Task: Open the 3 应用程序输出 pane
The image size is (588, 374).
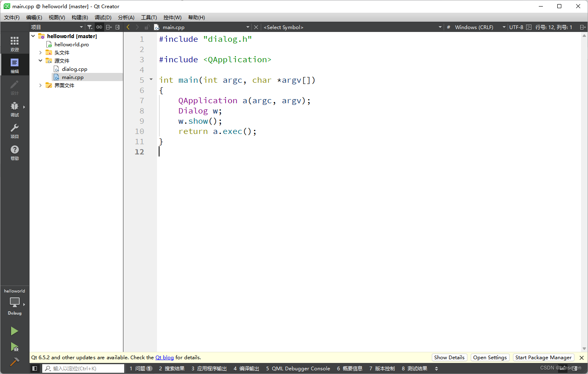Action: point(209,368)
